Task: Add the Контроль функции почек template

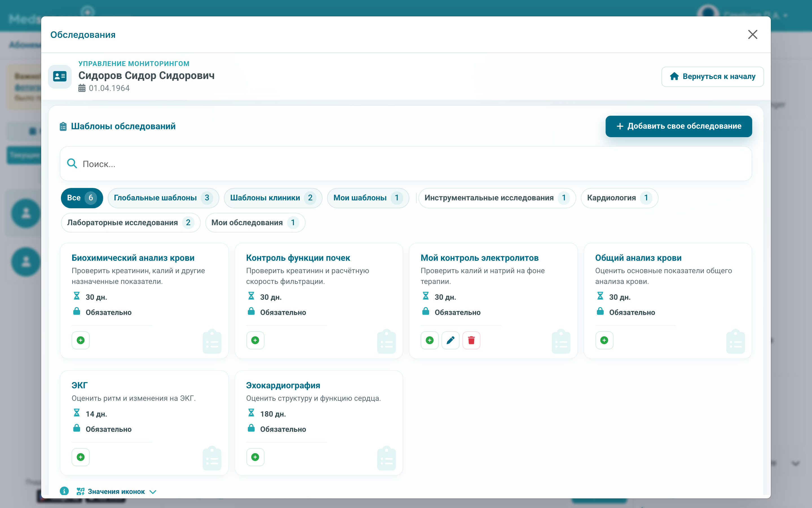Action: [255, 340]
